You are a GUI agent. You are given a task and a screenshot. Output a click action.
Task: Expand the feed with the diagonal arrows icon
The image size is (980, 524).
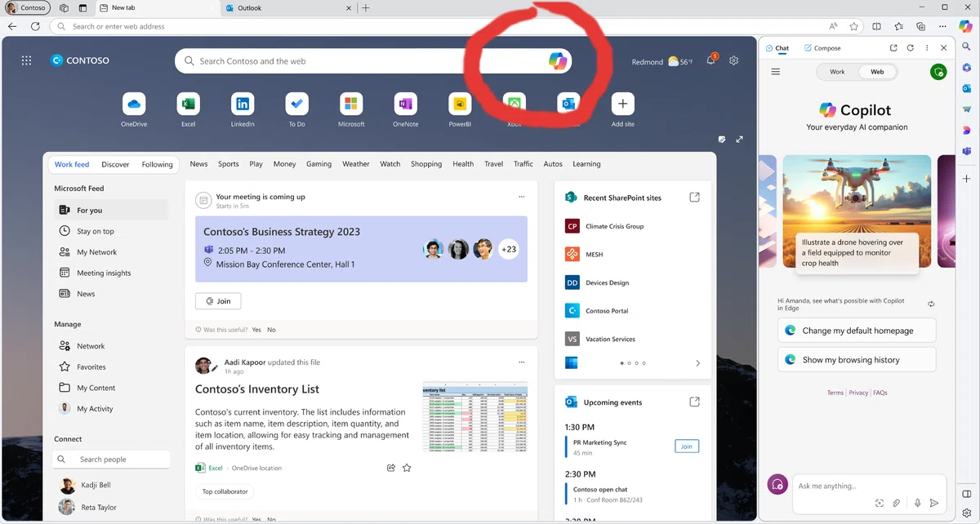[740, 140]
